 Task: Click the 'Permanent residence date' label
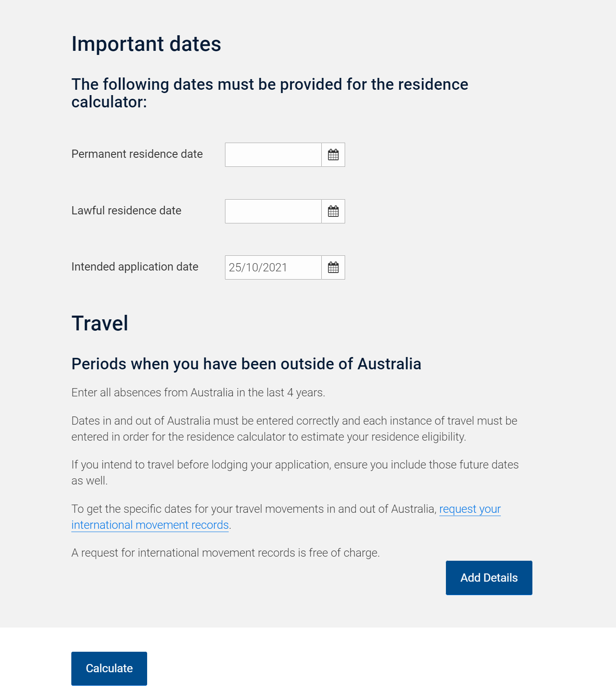pyautogui.click(x=137, y=154)
